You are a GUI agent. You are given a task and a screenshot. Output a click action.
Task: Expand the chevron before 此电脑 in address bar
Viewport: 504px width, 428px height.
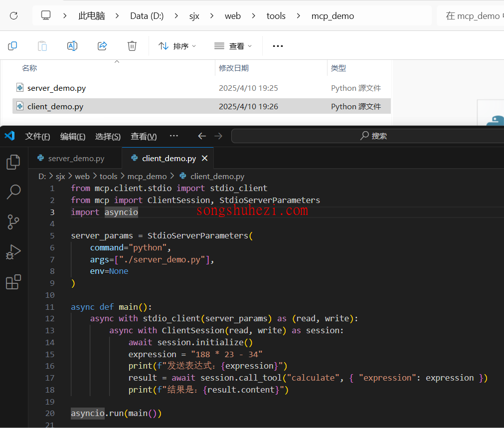coord(65,16)
